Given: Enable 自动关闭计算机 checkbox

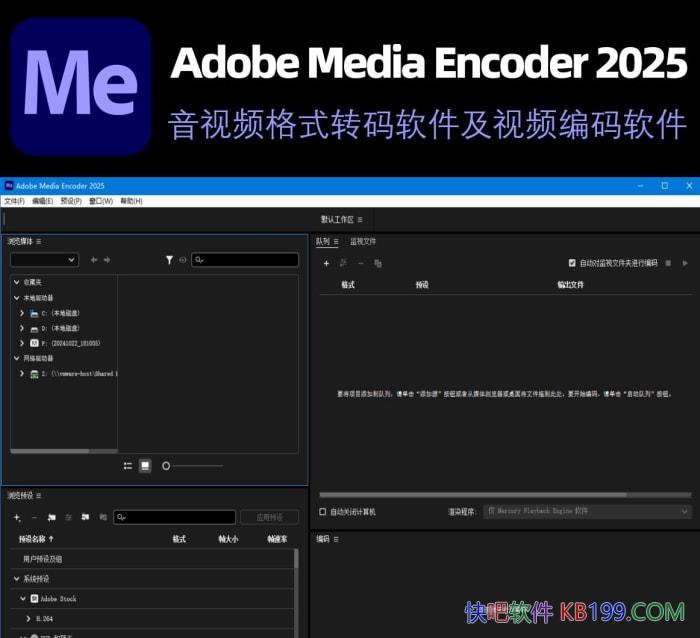Looking at the screenshot, I should point(322,511).
